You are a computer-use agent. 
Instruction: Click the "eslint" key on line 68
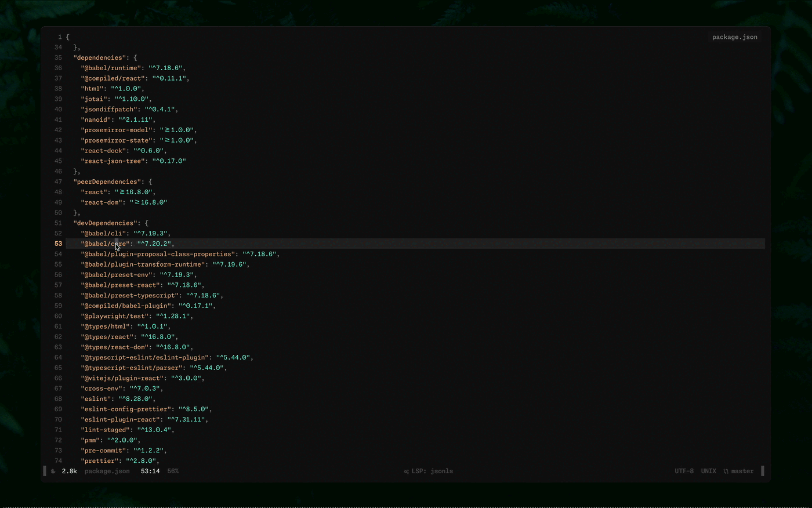click(x=96, y=399)
